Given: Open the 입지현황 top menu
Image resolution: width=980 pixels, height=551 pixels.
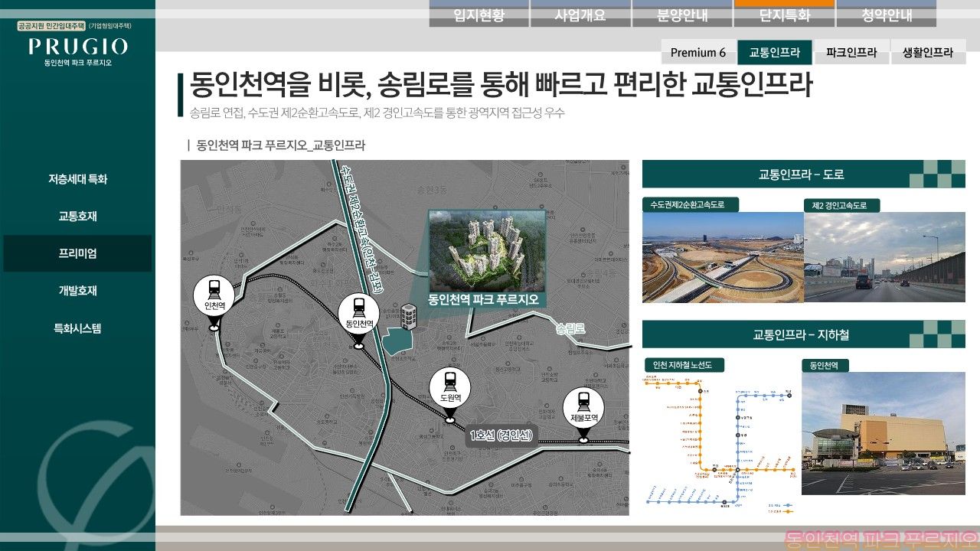Looking at the screenshot, I should coord(479,14).
